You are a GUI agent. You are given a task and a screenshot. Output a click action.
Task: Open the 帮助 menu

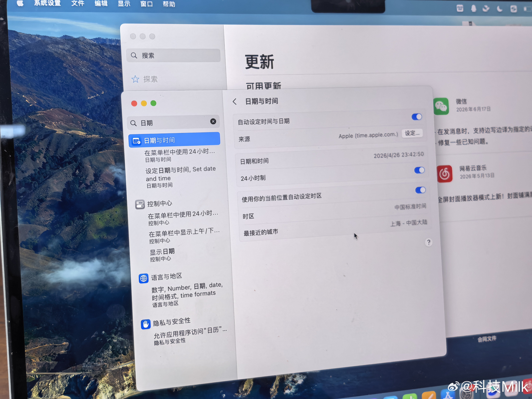169,4
